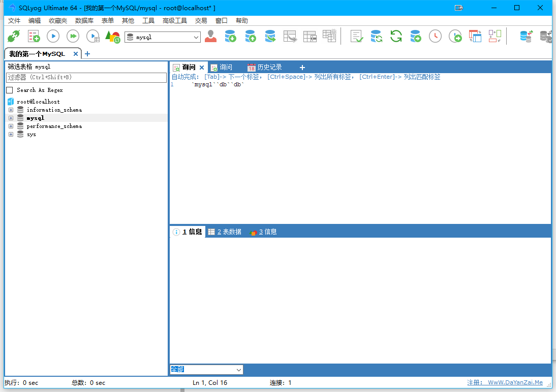Click the green refresh arrows icon
Screen dimensions: 556x392
[396, 36]
